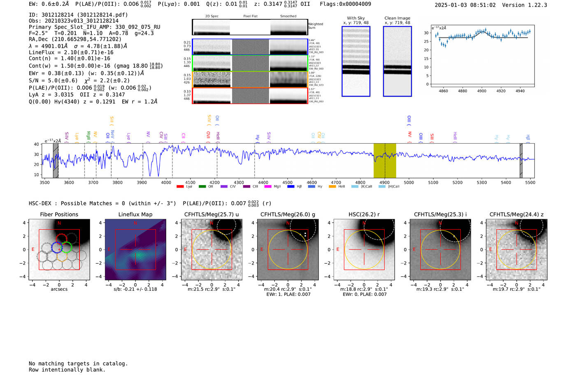
Task: Open the CFHTLS/Meg(25.7) u image
Action: 211,250
